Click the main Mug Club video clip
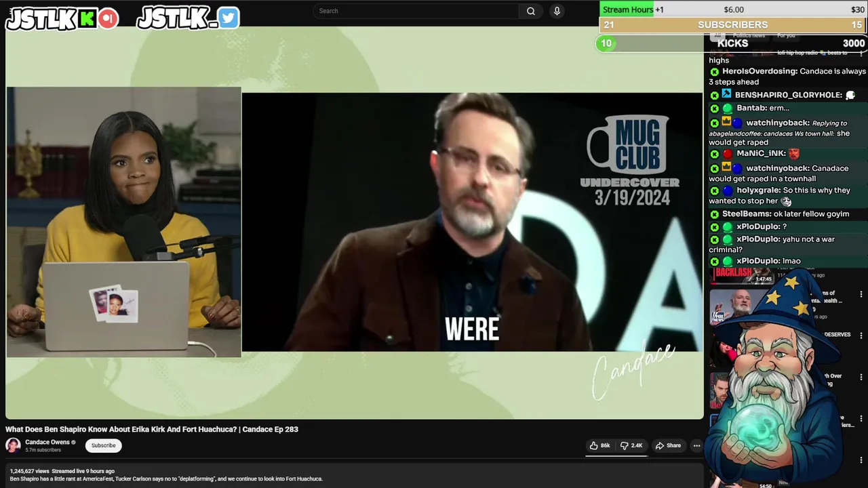868x488 pixels. coord(472,222)
